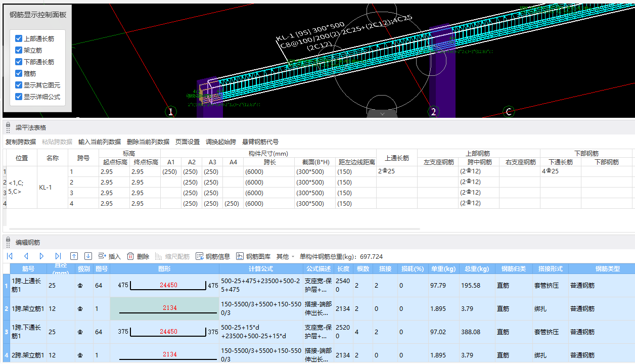Uncheck 上部通长筋 checkbox

(x=19, y=38)
